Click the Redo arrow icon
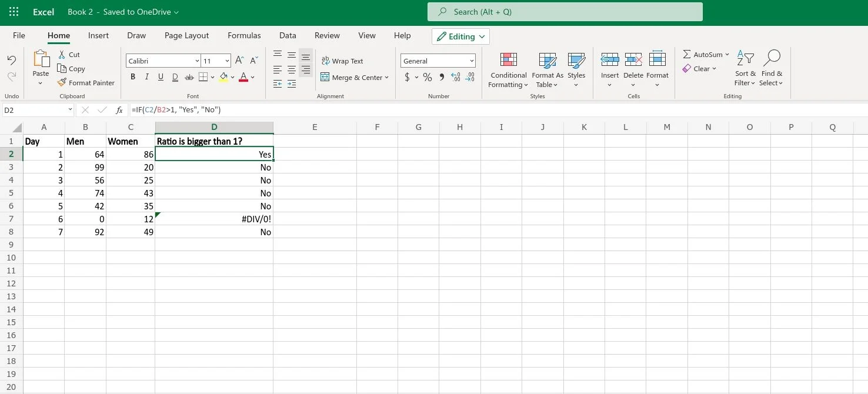 coord(11,76)
